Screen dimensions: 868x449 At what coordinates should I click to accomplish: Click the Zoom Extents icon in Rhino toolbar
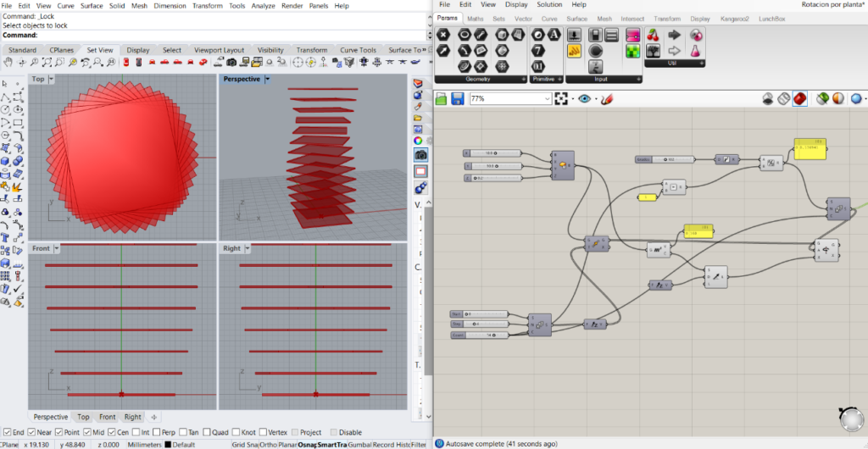[x=47, y=62]
